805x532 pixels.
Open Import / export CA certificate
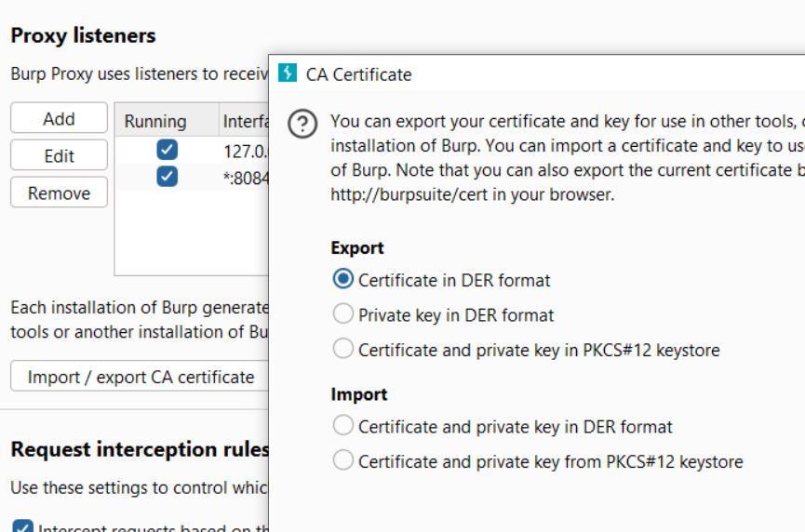141,377
